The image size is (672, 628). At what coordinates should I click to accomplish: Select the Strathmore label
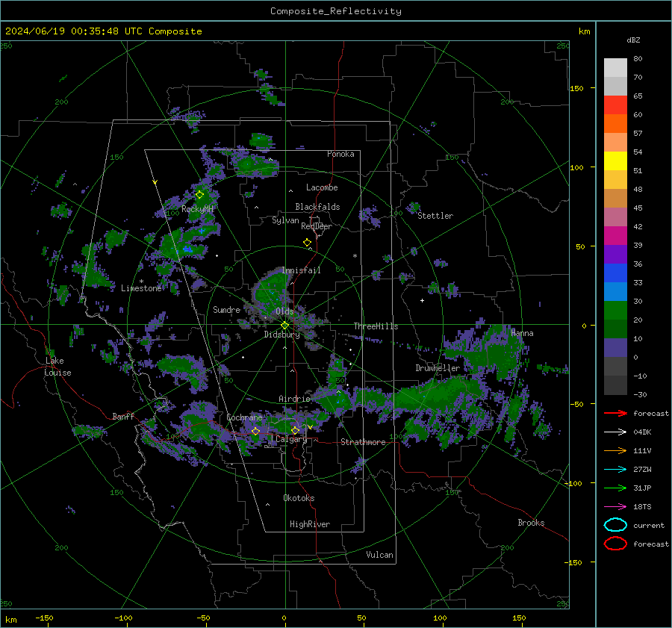363,442
